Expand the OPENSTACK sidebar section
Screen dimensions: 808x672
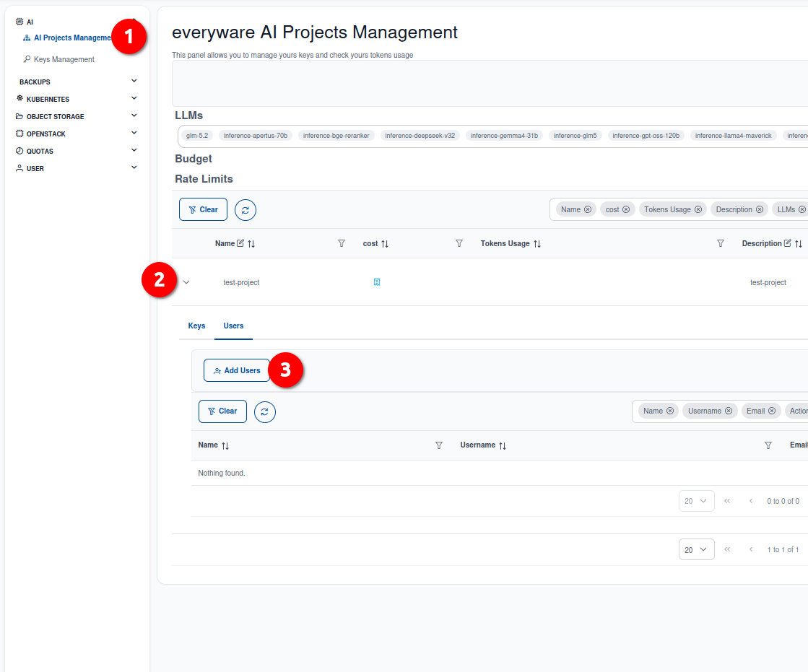tap(77, 134)
